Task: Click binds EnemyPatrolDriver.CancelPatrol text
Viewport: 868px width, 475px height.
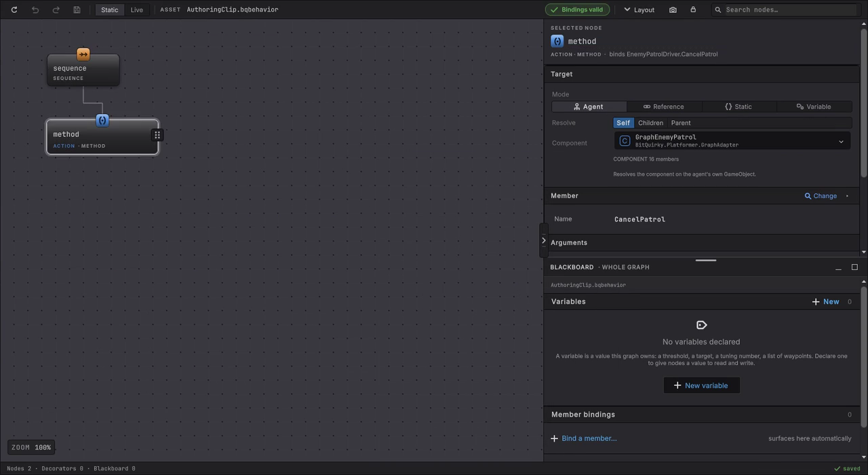Action: click(663, 54)
